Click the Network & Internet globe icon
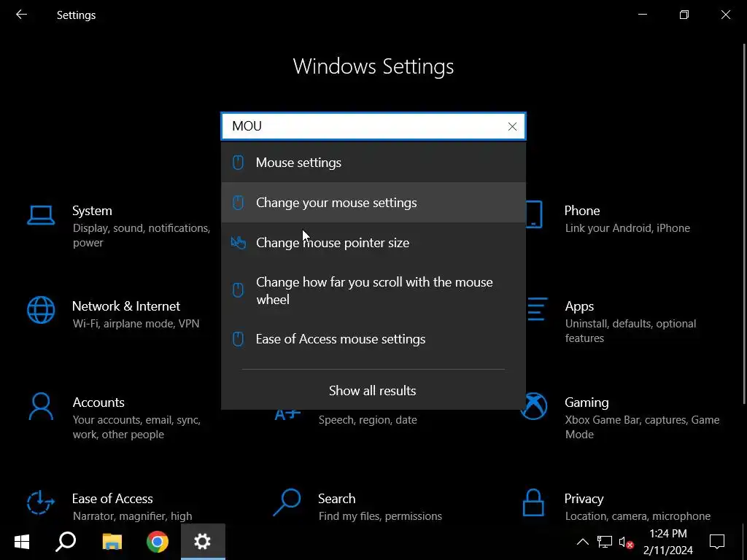The height and width of the screenshot is (560, 747). click(x=41, y=310)
